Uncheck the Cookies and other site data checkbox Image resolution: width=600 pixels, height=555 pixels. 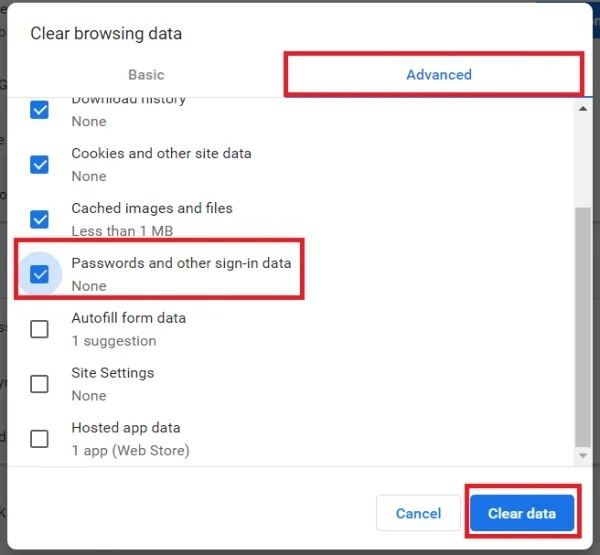[39, 164]
